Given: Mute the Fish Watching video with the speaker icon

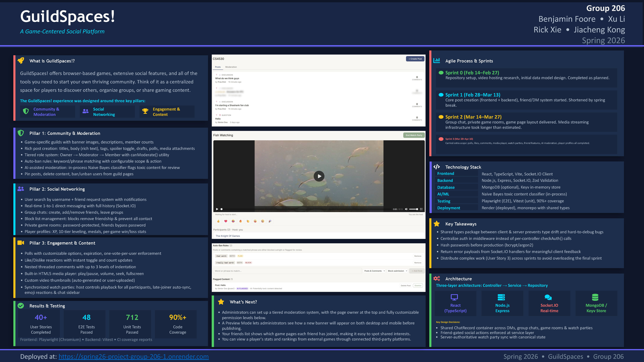Looking at the screenshot, I should 406,209.
